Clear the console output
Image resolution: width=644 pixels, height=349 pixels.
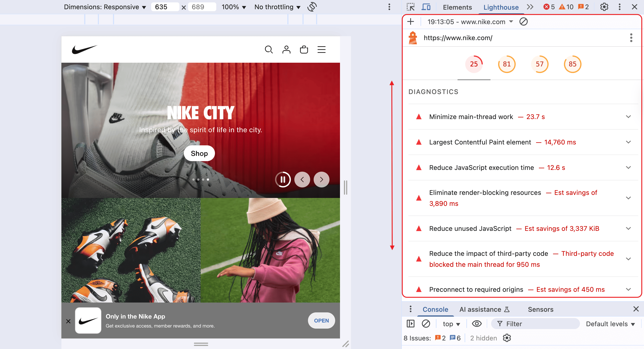click(426, 324)
